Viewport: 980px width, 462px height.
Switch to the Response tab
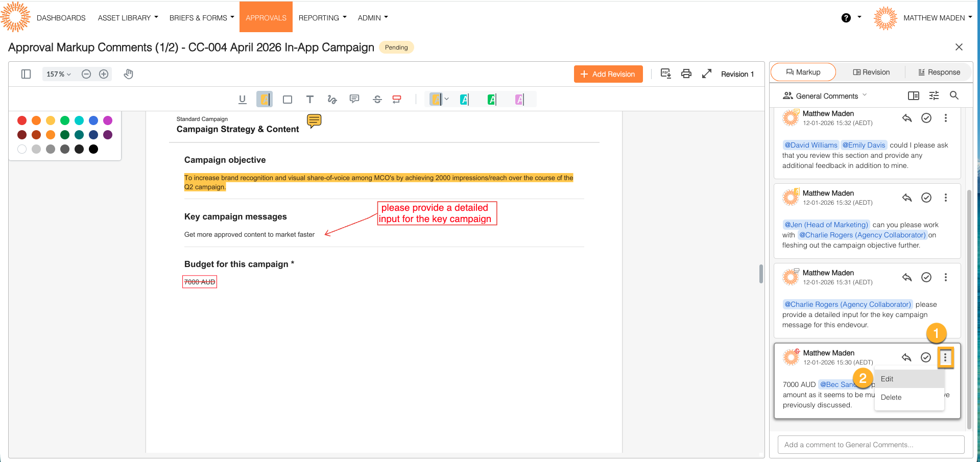click(939, 72)
